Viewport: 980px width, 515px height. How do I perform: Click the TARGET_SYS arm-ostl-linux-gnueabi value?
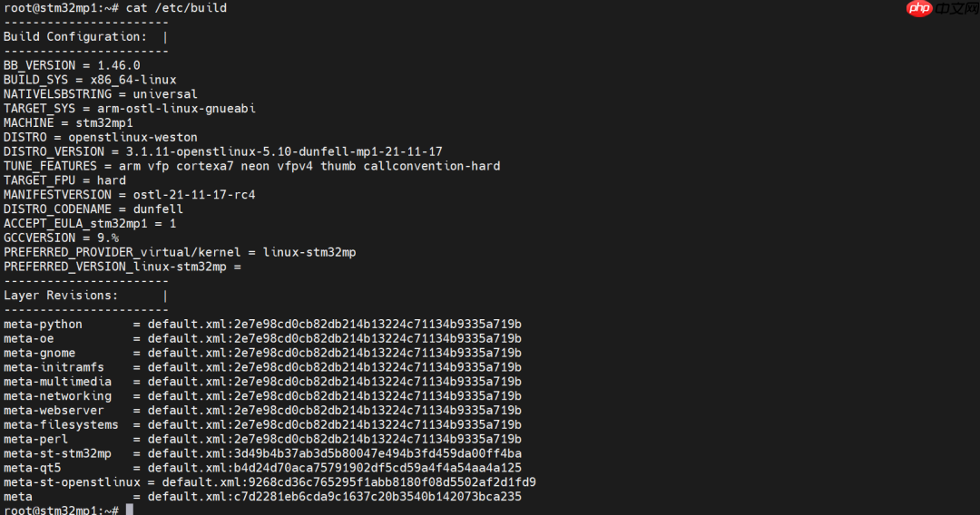point(176,109)
